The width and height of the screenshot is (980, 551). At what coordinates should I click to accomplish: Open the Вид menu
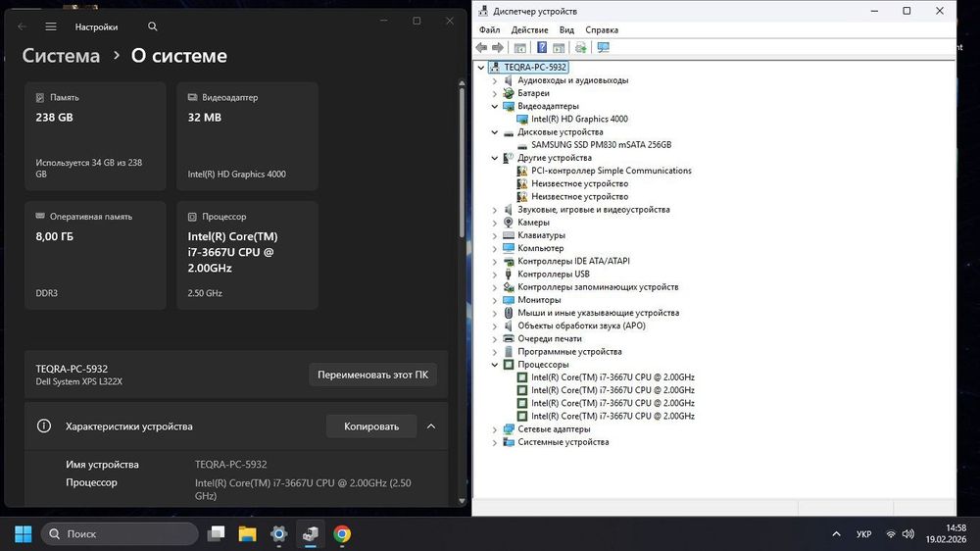(x=566, y=30)
